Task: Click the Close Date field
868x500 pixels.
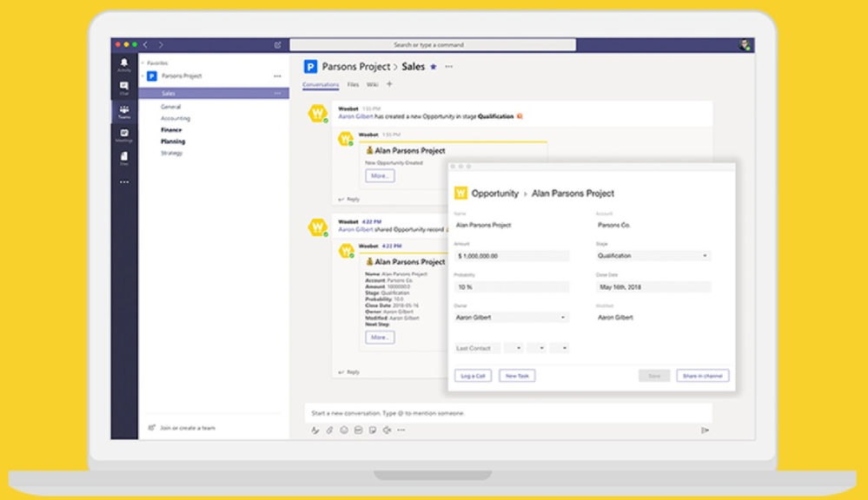Action: click(x=653, y=287)
